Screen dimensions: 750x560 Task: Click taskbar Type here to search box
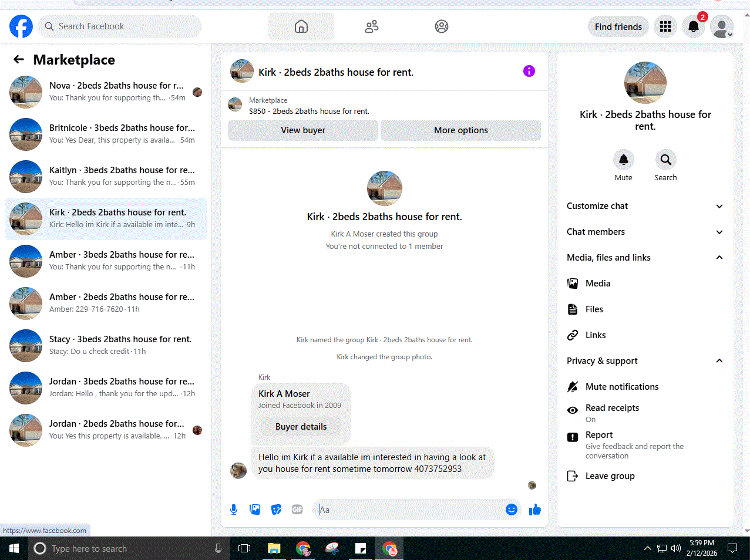click(129, 548)
